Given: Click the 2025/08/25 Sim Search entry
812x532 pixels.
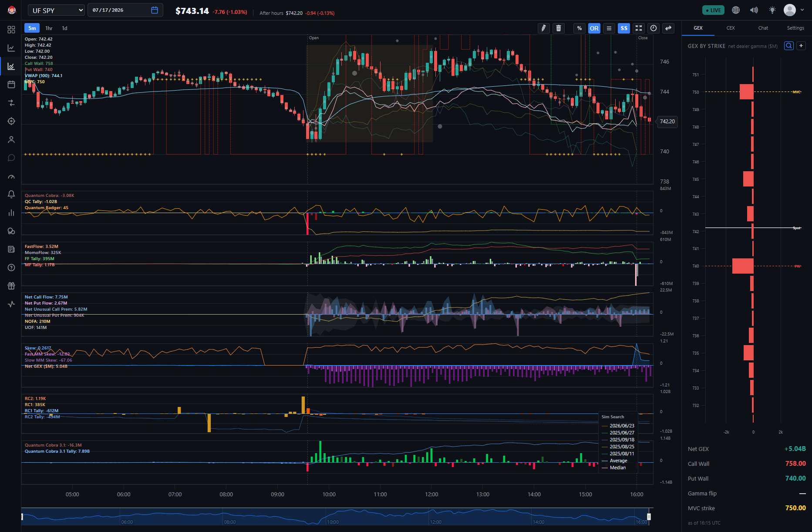Looking at the screenshot, I should [618, 447].
